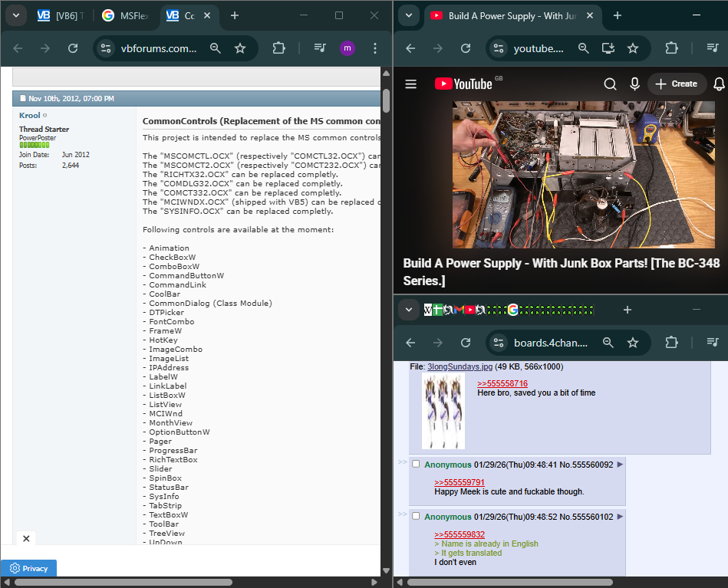Click Krool's online status indicator
728x588 pixels.
click(x=45, y=116)
